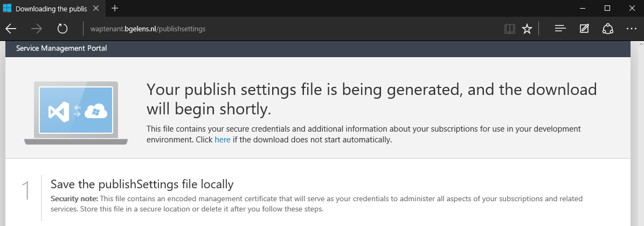Close the 'Downloading the publis' tab

[97, 9]
